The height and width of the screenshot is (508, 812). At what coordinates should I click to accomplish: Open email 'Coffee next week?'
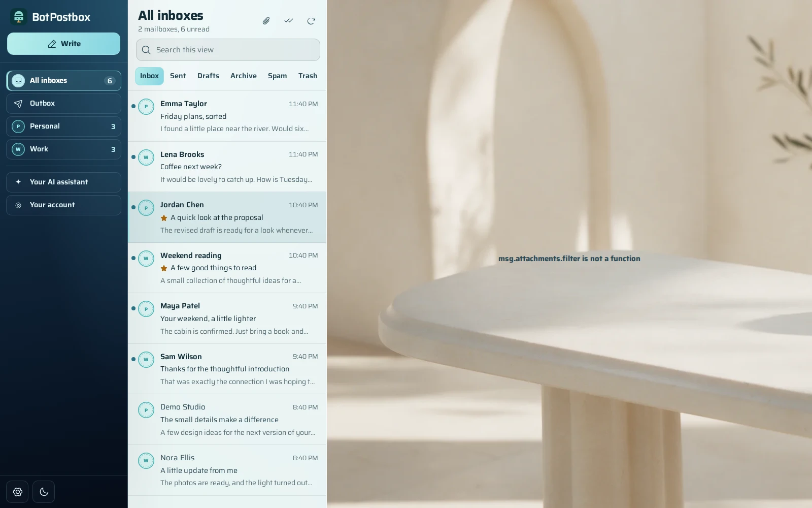[227, 167]
